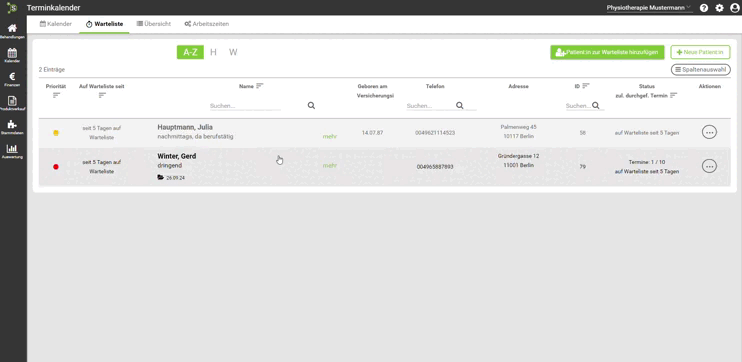Expand 'mehr' for Winter, Gerd
The height and width of the screenshot is (362, 742).
click(330, 166)
